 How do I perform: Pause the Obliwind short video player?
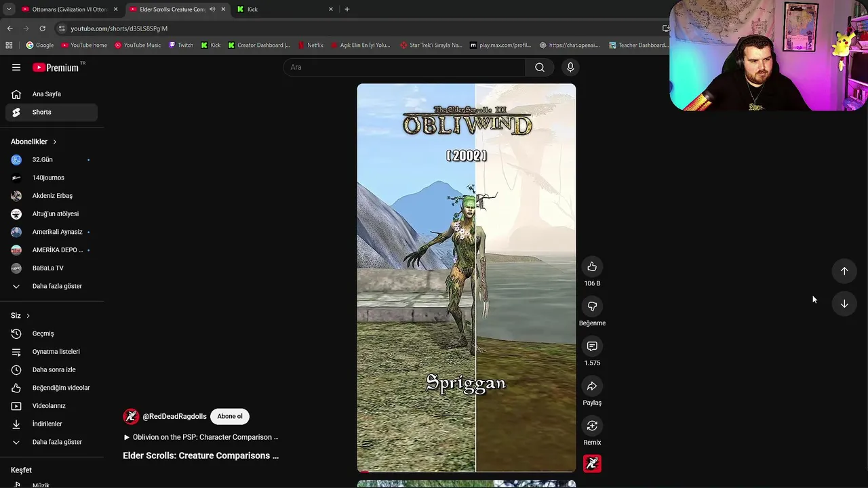pos(467,278)
